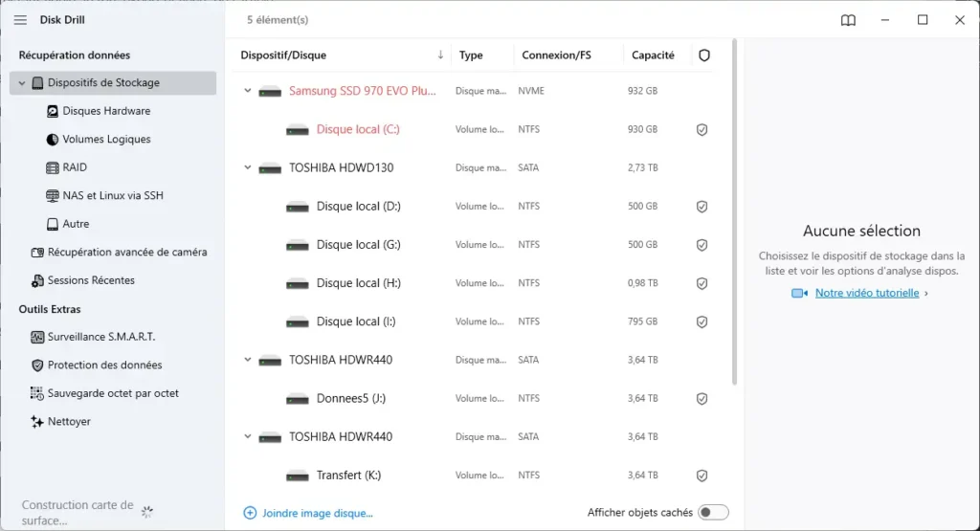980x531 pixels.
Task: Collapse the Samsung SSD 970 EVO disk
Action: [x=248, y=91]
